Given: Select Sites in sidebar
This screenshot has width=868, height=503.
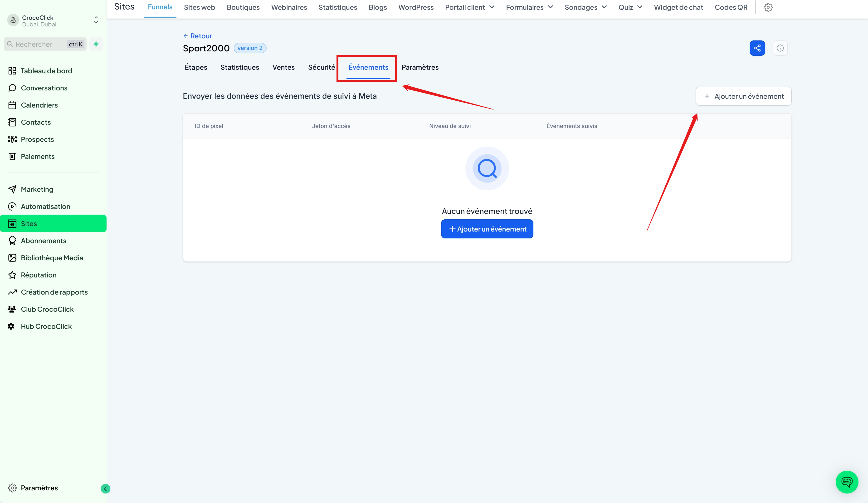Looking at the screenshot, I should coord(54,224).
